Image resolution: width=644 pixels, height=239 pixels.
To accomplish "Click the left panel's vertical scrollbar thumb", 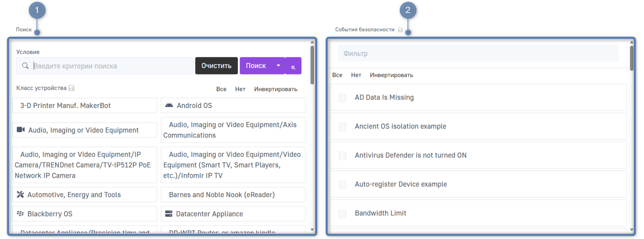I will pyautogui.click(x=312, y=64).
